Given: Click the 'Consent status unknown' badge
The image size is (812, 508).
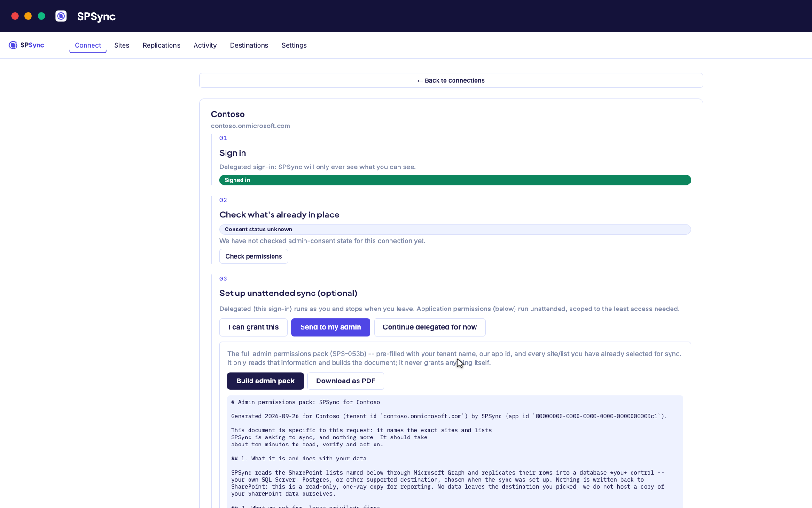Looking at the screenshot, I should pos(455,230).
